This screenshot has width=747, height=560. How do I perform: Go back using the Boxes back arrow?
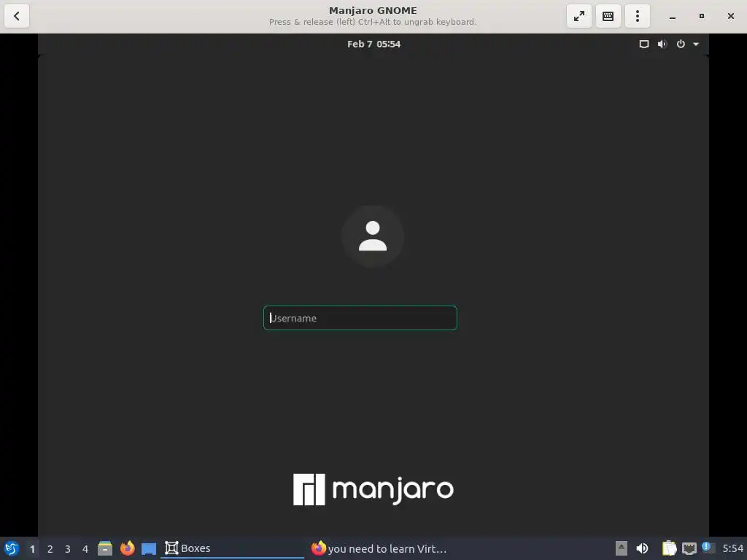pyautogui.click(x=17, y=16)
